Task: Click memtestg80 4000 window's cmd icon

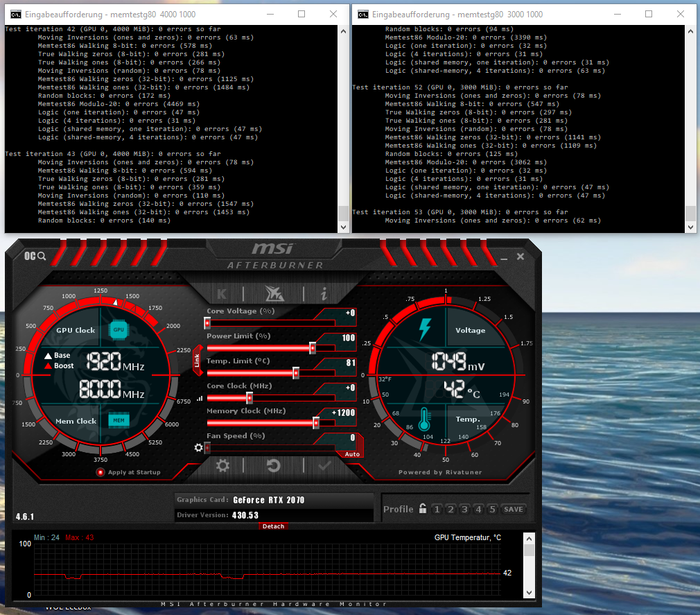Action: click(16, 15)
